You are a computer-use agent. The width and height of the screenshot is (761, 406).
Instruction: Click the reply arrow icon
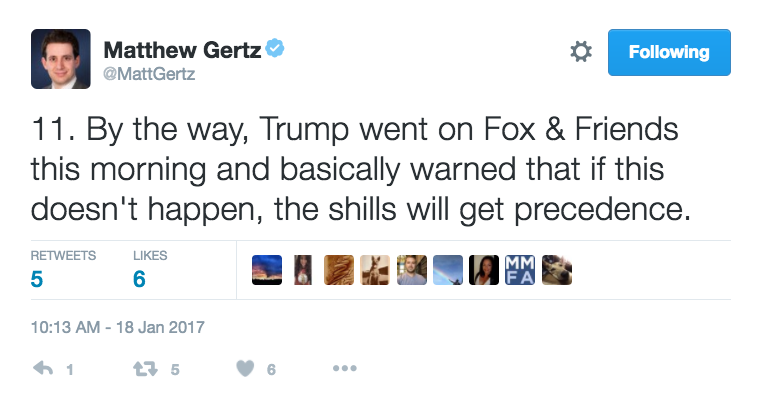pos(44,369)
